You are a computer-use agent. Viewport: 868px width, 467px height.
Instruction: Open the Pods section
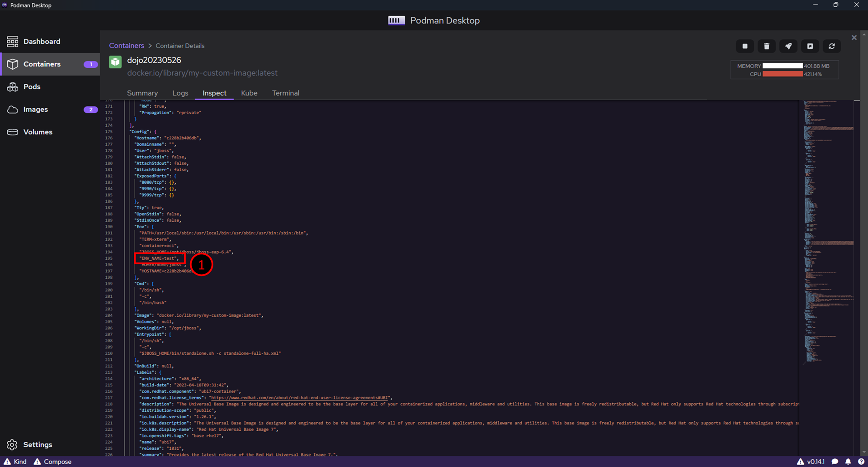click(50, 87)
